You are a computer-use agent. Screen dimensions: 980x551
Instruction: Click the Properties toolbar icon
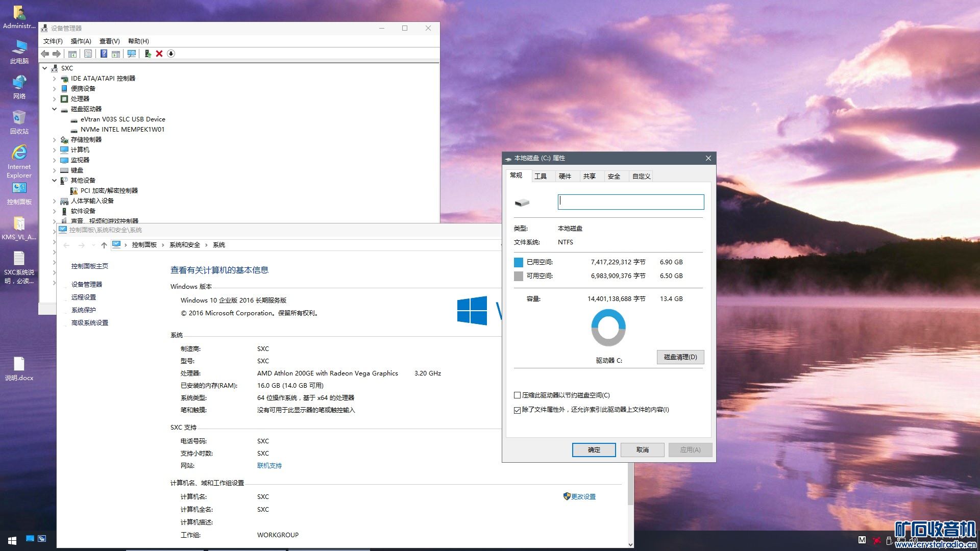click(x=88, y=54)
